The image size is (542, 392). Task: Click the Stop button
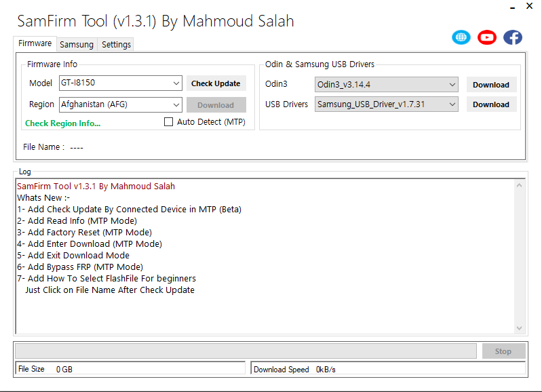coord(503,351)
